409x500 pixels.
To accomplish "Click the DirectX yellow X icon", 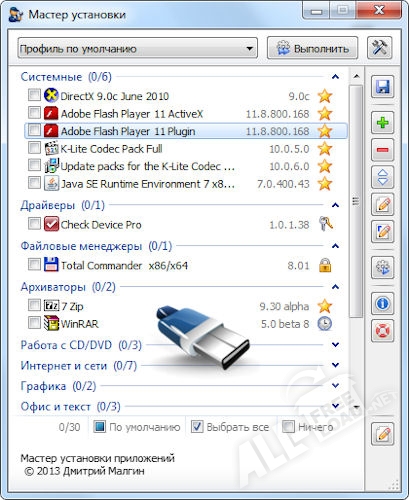I will point(51,96).
